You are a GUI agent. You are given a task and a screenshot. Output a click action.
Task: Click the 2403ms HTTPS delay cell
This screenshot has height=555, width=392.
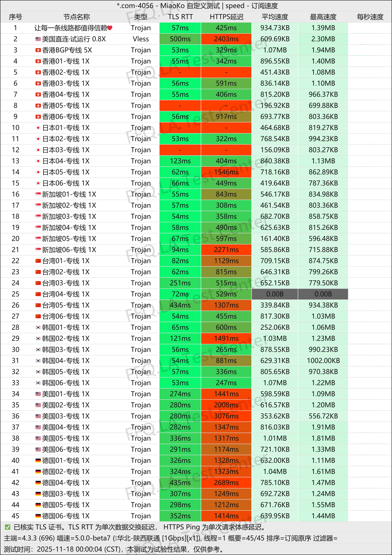[226, 39]
